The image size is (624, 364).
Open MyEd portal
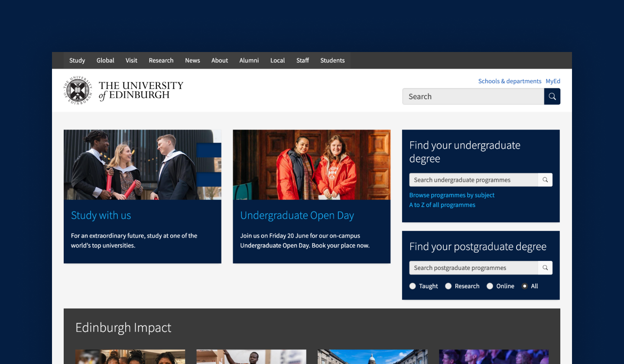[553, 81]
